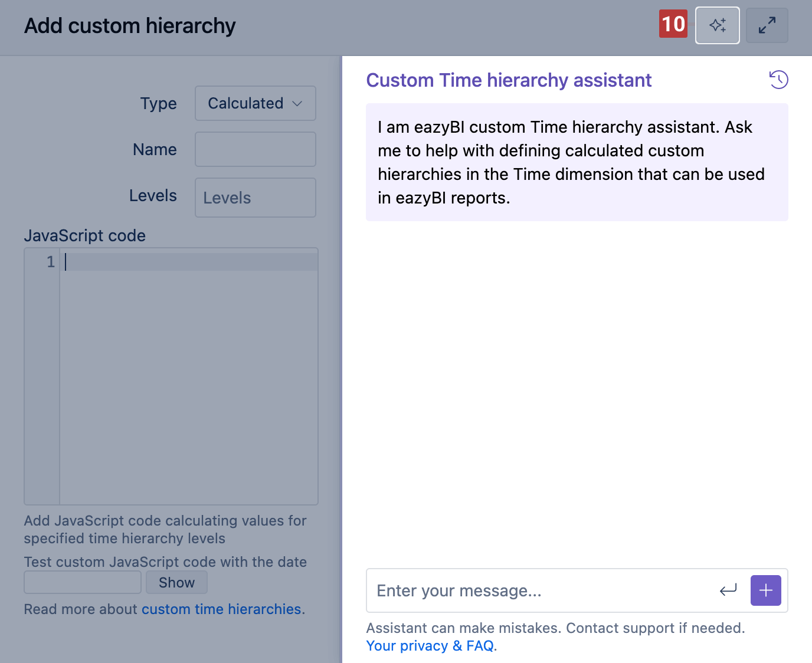This screenshot has height=663, width=812.
Task: Click the assistant's greeting message bubble
Action: point(577,162)
